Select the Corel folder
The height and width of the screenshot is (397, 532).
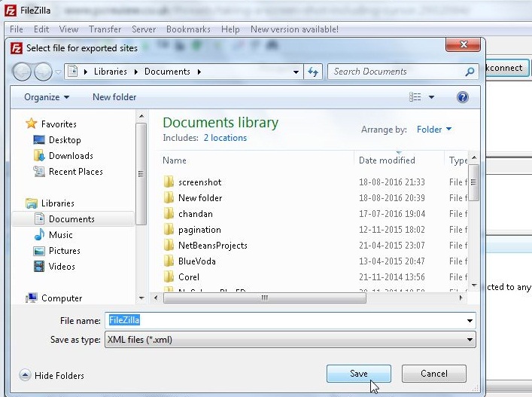181,277
